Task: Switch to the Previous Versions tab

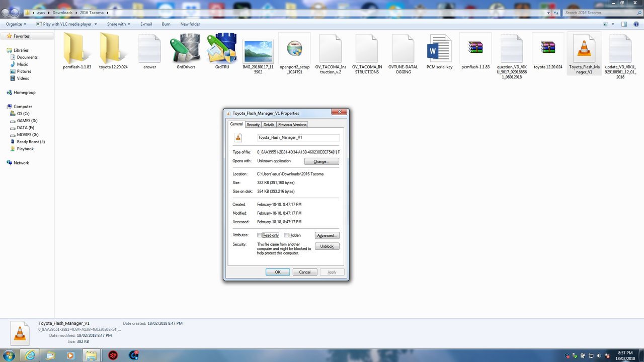Action: click(292, 125)
